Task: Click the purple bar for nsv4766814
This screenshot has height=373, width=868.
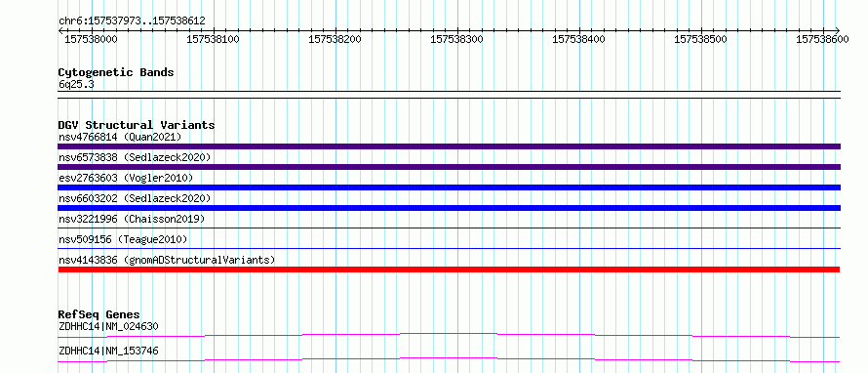Action: (449, 146)
